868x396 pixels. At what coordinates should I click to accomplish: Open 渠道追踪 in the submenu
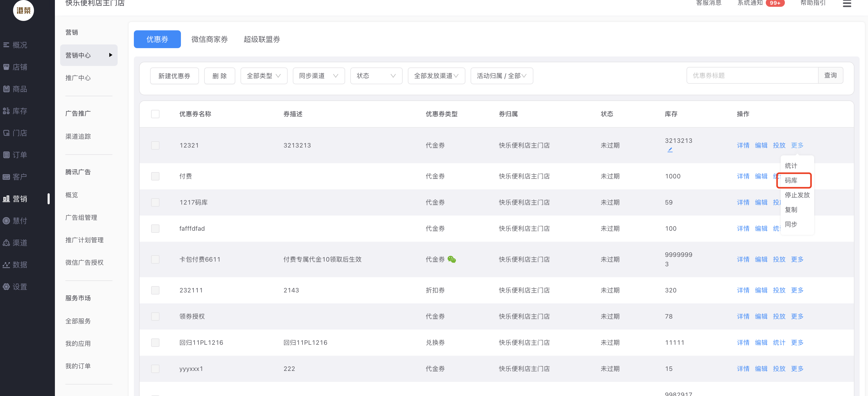click(x=78, y=137)
